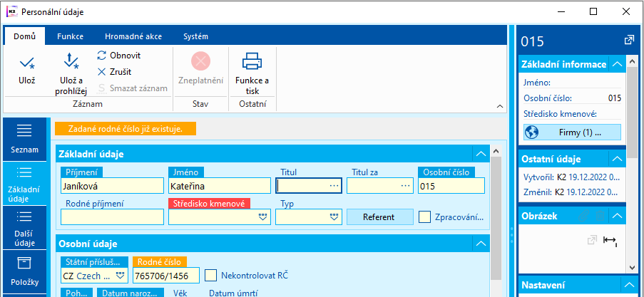
Task: Click Změnil K2 19.12.2022 entry
Action: point(572,192)
